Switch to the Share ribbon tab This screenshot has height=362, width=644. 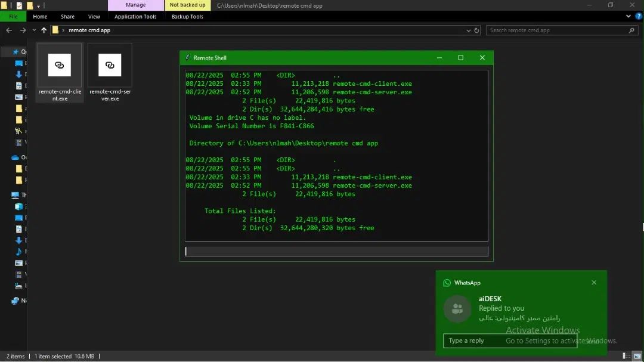pos(67,17)
